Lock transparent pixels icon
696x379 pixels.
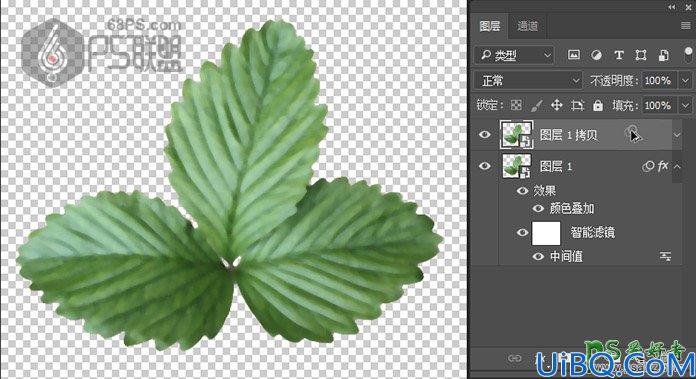tap(516, 106)
